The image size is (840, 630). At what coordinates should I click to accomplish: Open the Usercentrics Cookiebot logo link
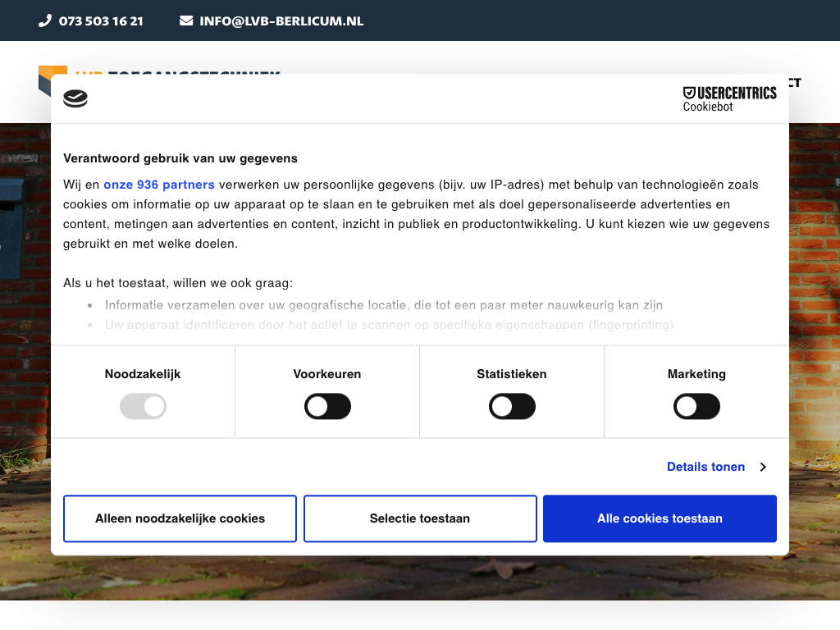(729, 99)
